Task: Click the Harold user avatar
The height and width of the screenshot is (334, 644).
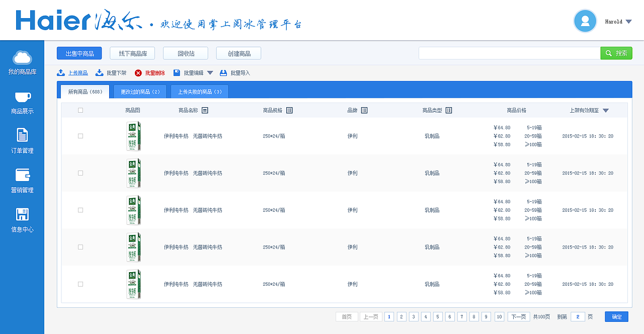Action: 585,21
